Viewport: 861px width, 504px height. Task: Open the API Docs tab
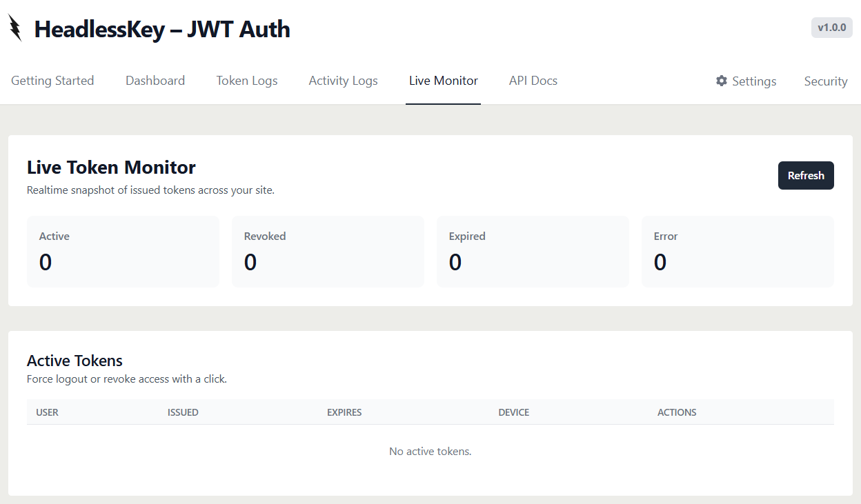(x=533, y=81)
